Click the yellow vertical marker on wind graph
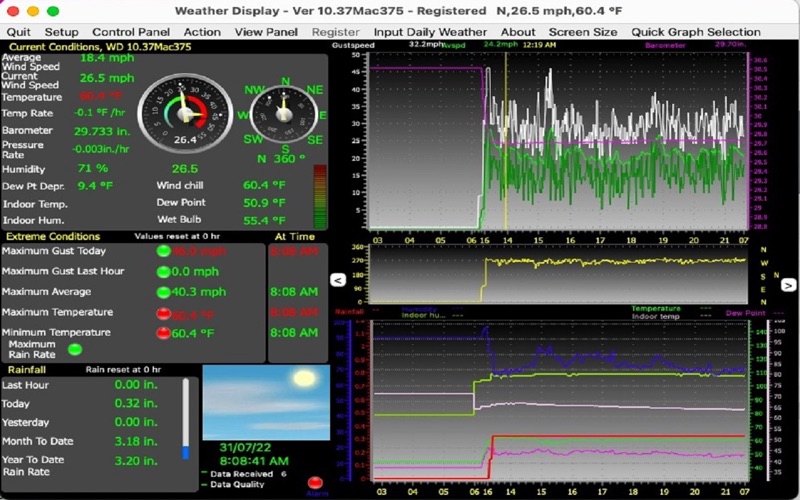This screenshot has height=500, width=800. (x=506, y=141)
